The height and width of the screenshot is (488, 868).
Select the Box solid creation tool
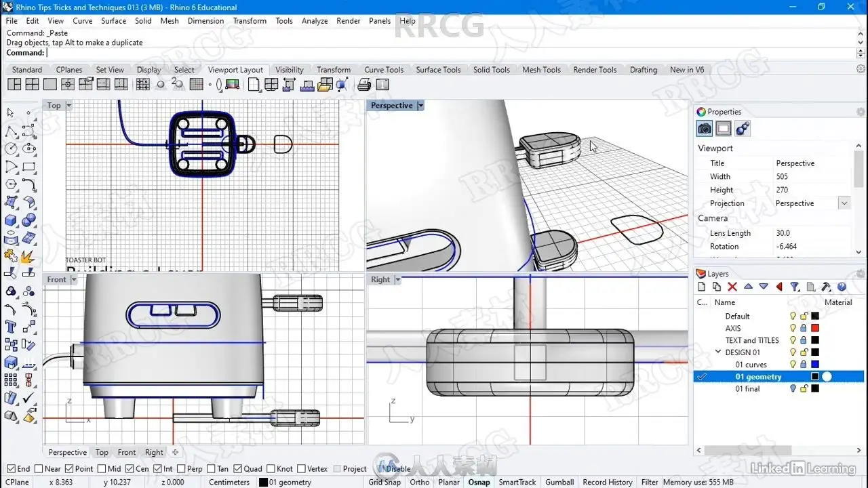coord(11,220)
